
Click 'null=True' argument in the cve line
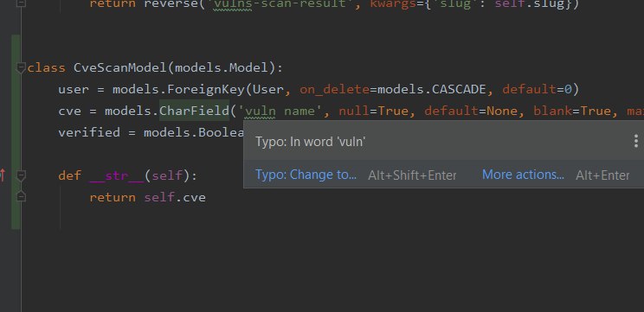tap(374, 111)
